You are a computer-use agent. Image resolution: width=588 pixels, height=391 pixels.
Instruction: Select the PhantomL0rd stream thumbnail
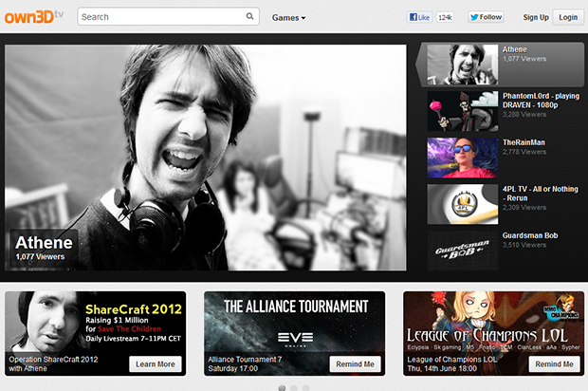463,111
